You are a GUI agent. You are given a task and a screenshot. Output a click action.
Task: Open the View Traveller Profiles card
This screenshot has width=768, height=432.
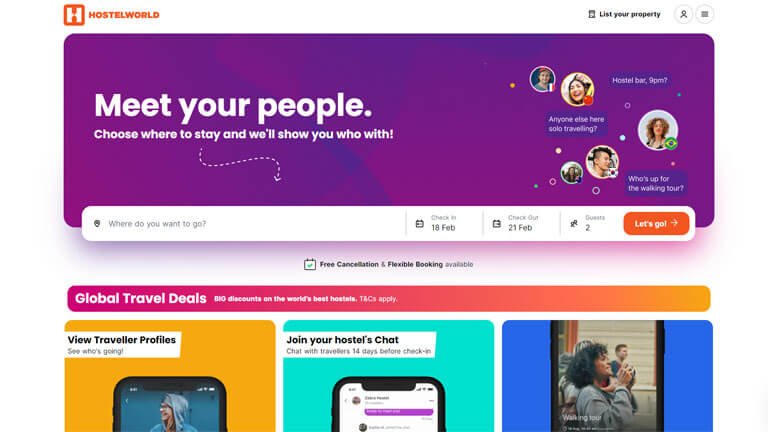coord(170,376)
